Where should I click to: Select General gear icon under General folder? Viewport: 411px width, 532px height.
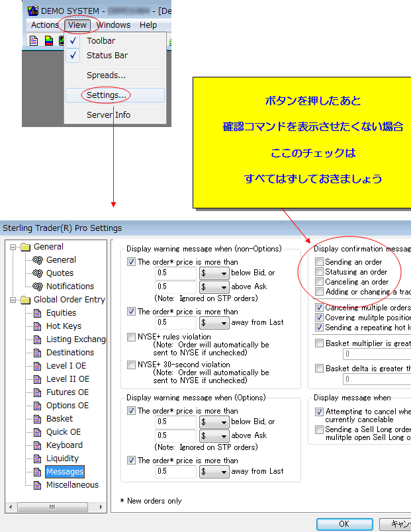[x=38, y=260]
